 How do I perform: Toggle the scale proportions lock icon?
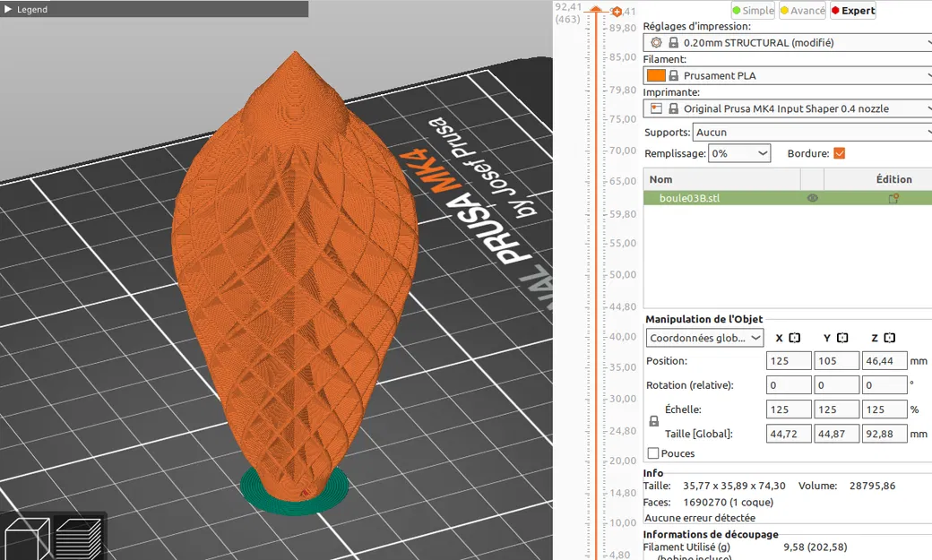coord(654,421)
